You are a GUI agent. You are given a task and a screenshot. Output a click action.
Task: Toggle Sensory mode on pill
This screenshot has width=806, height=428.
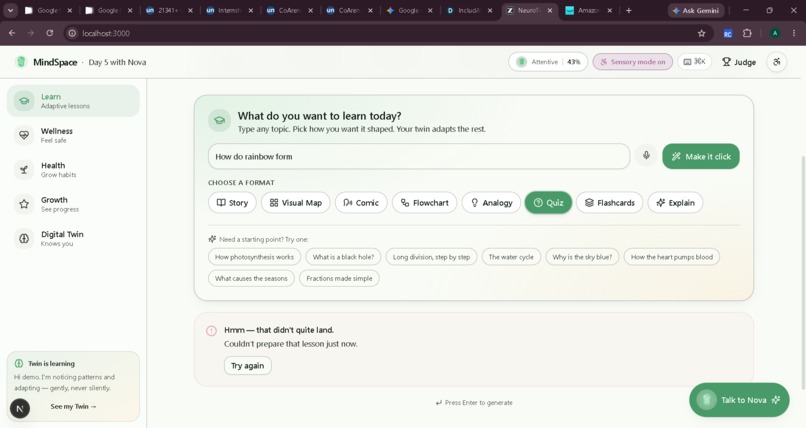click(633, 62)
